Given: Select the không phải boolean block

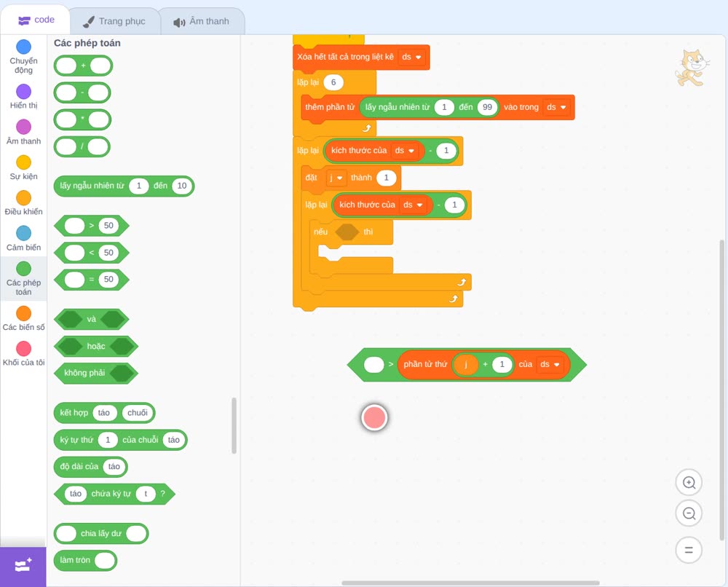Looking at the screenshot, I should pos(96,373).
